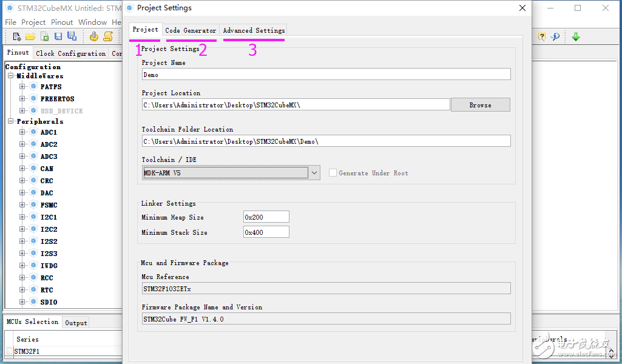
Task: Select the RCC tree label
Action: 46,278
